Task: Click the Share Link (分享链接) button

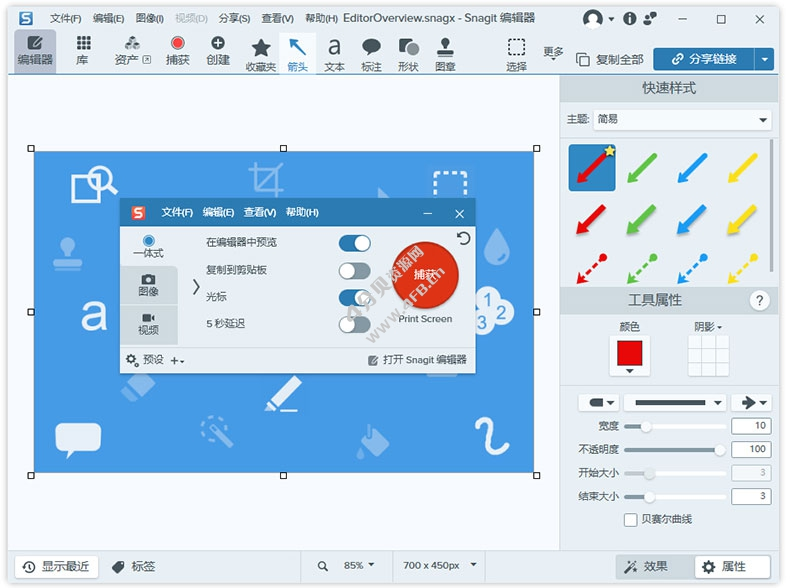Action: pos(703,59)
